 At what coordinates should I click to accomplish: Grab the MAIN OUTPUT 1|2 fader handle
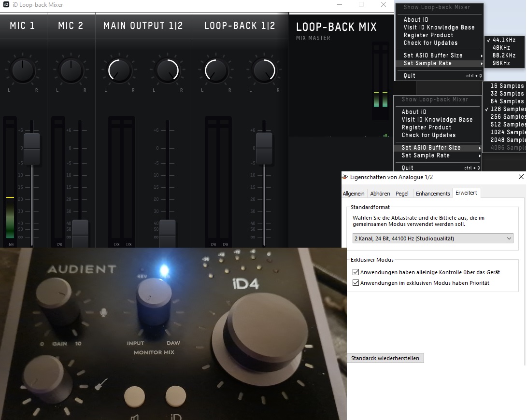(168, 234)
